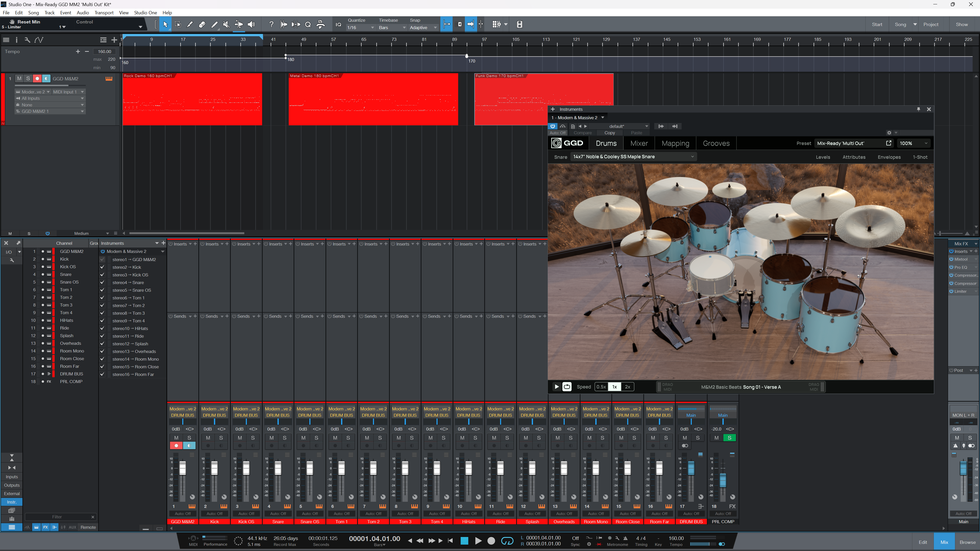The image size is (980, 551).
Task: Click the Browse button
Action: (x=967, y=542)
